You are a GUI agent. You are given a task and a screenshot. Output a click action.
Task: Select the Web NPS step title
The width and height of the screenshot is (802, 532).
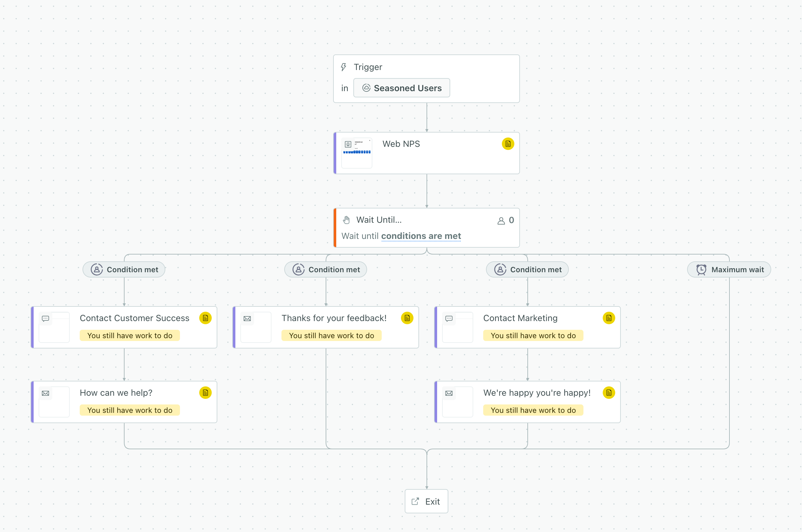click(x=401, y=144)
